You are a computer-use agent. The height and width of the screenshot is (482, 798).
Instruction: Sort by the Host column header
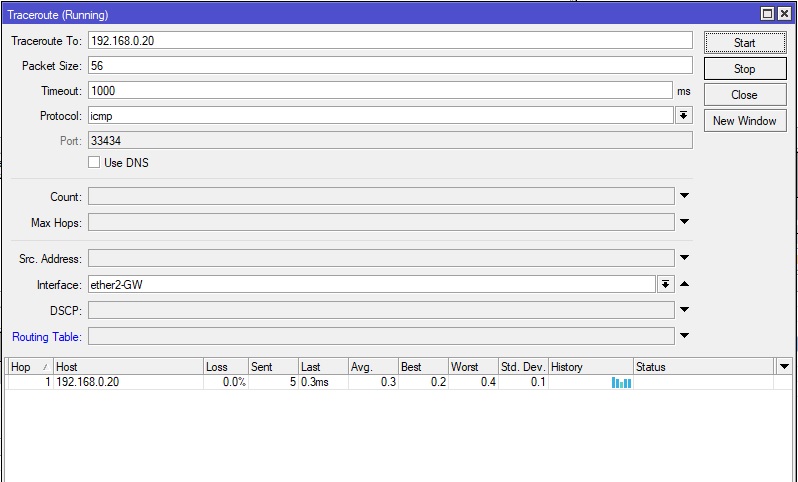coord(128,366)
